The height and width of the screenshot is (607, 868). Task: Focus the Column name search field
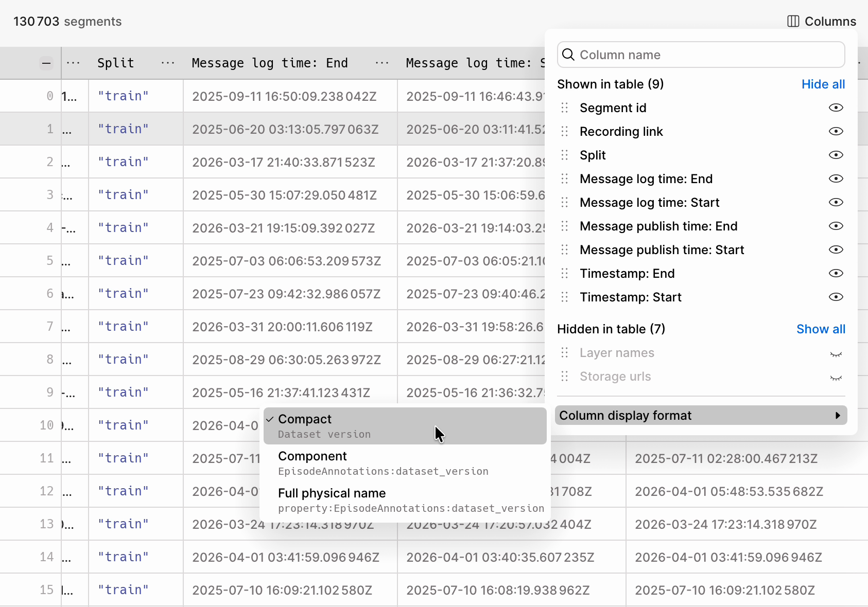pyautogui.click(x=701, y=55)
